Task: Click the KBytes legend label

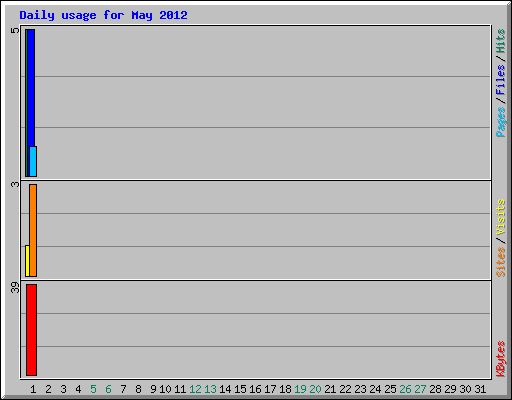Action: (500, 359)
